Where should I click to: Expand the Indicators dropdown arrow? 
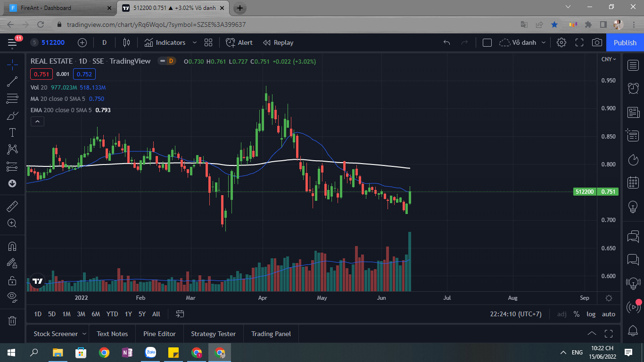[195, 42]
